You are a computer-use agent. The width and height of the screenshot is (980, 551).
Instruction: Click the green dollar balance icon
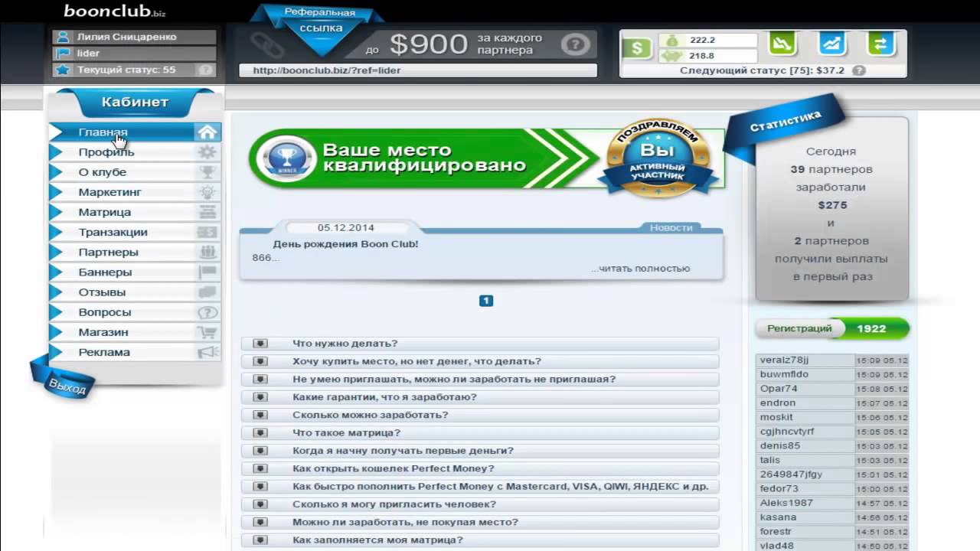tap(636, 48)
